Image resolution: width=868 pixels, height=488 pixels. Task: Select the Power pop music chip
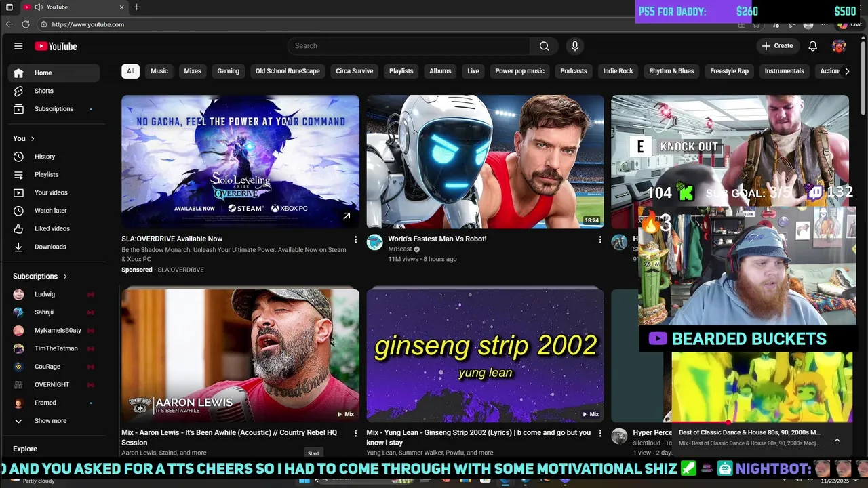tap(519, 71)
